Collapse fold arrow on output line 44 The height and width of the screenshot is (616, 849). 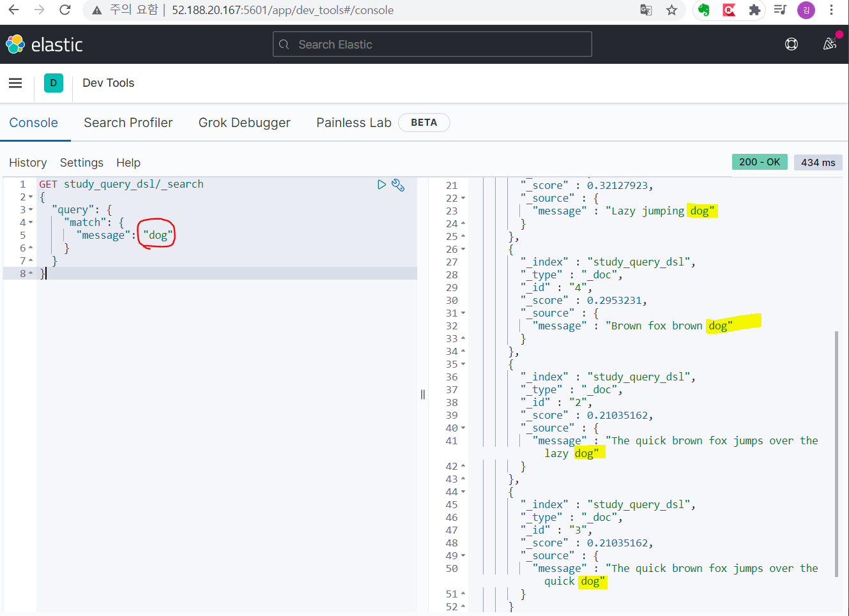[x=463, y=492]
